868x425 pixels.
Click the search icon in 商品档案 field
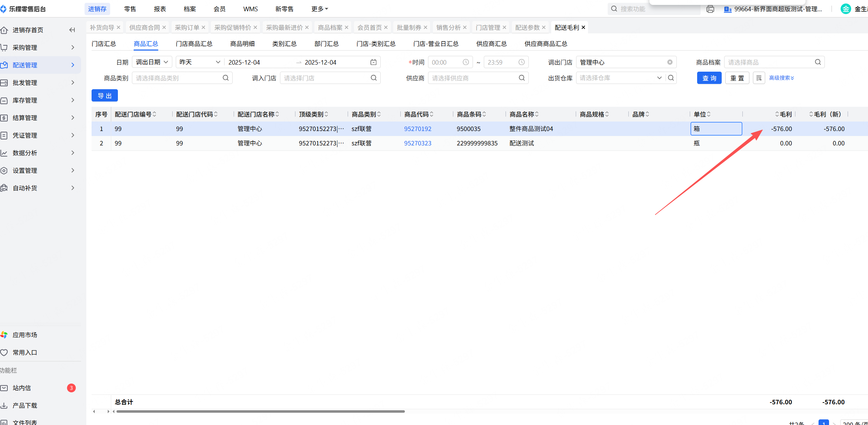point(818,62)
